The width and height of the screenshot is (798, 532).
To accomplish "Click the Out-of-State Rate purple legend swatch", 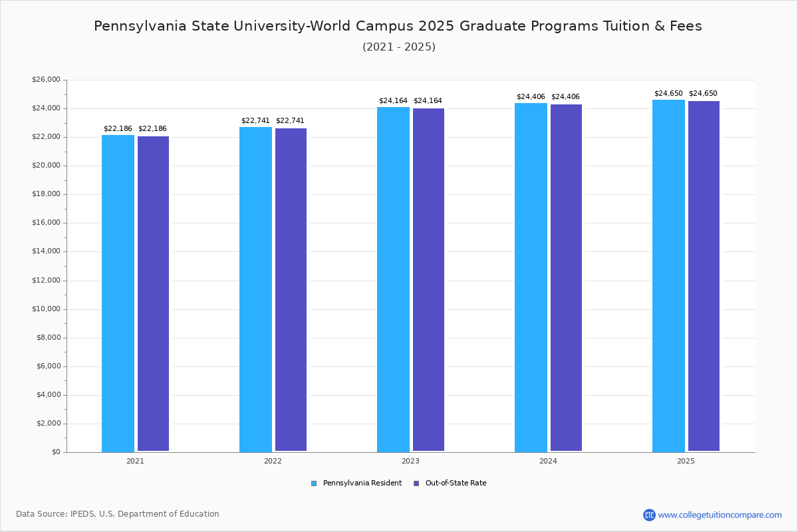I will 416,483.
